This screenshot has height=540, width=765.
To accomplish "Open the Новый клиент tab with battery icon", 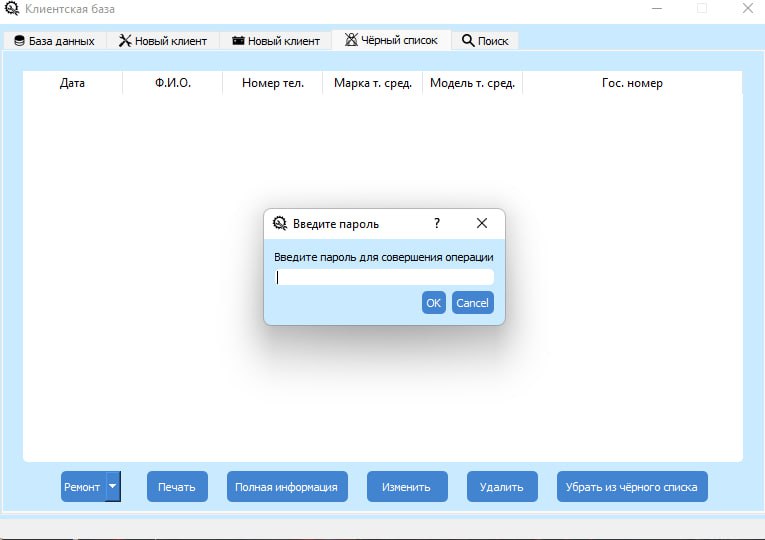I will click(276, 40).
